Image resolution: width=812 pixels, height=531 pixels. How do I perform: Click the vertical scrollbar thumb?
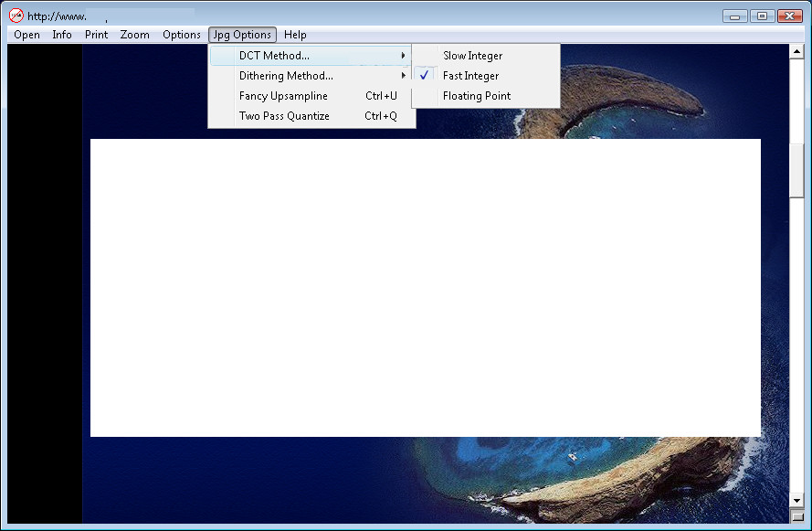(796, 169)
